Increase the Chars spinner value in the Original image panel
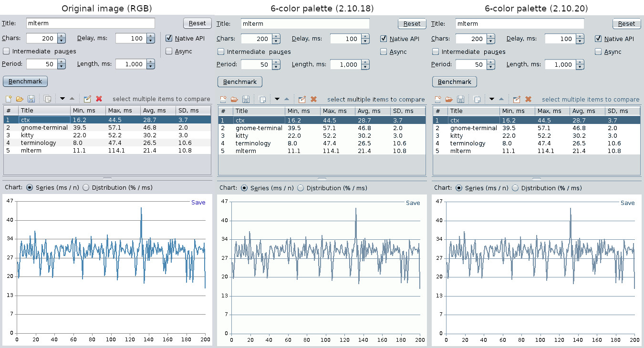Image resolution: width=644 pixels, height=348 pixels. click(x=61, y=36)
